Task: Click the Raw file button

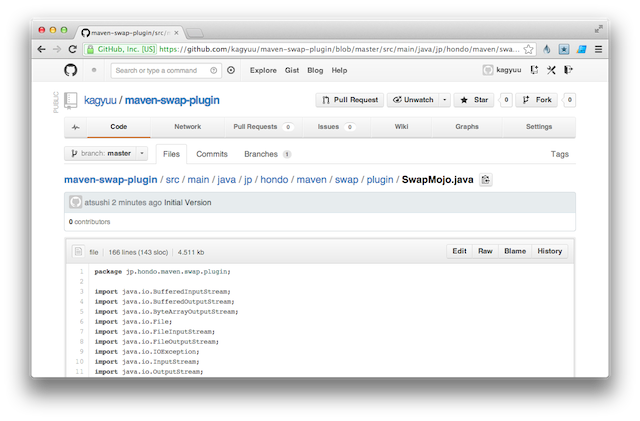Action: 485,251
